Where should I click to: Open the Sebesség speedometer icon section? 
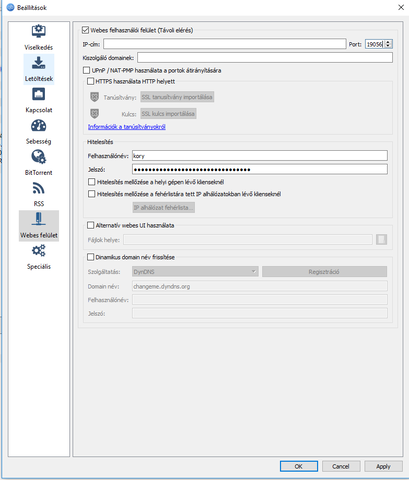coord(39,126)
